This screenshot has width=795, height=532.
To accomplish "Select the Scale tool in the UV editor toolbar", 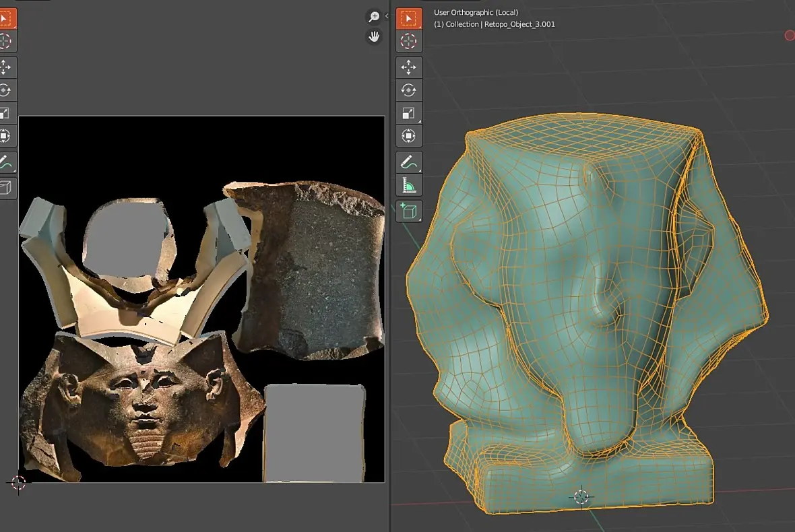I will click(6, 113).
